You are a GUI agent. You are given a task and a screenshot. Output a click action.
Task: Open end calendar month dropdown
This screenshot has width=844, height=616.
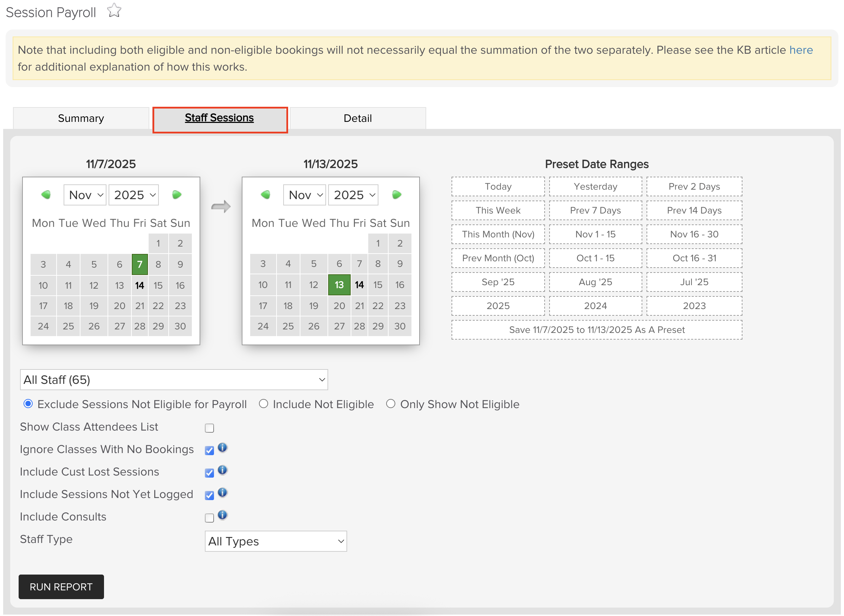[305, 195]
